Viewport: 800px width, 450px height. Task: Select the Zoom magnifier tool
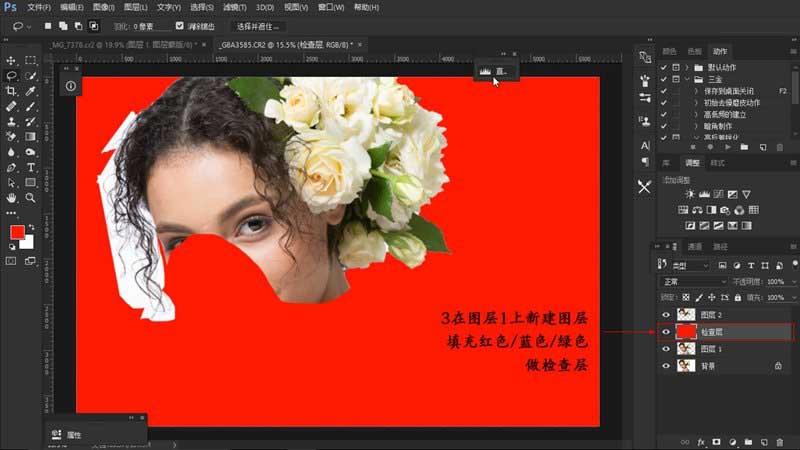(x=31, y=198)
